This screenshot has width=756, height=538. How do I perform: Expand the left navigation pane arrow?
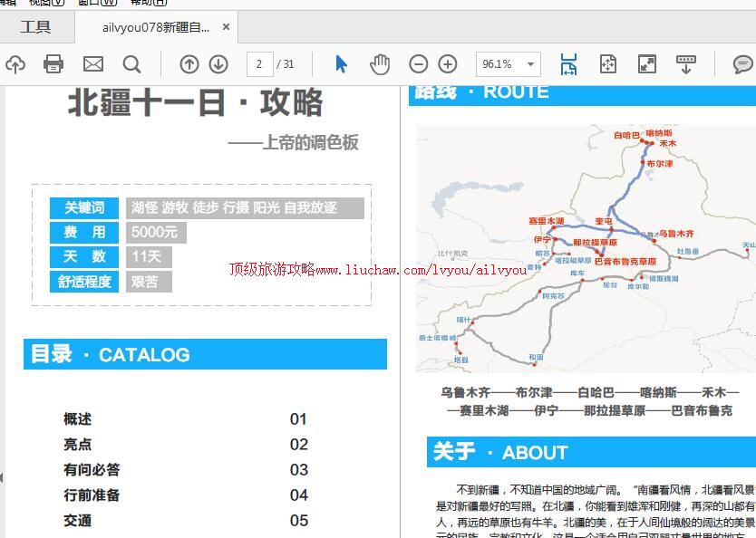pos(3,477)
